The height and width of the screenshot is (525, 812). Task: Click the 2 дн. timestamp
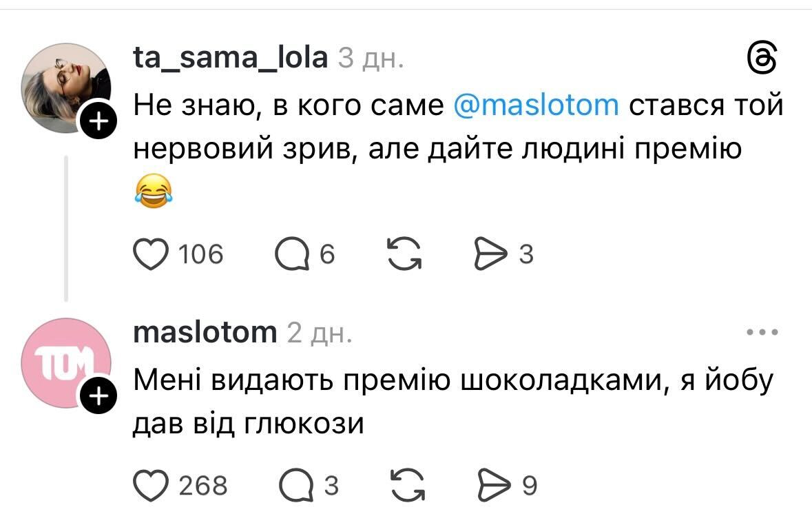320,333
